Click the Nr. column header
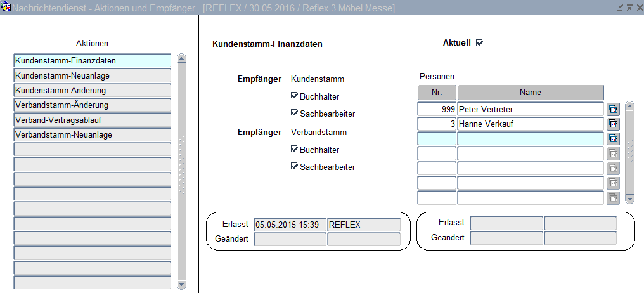The height and width of the screenshot is (293, 644). coord(437,93)
